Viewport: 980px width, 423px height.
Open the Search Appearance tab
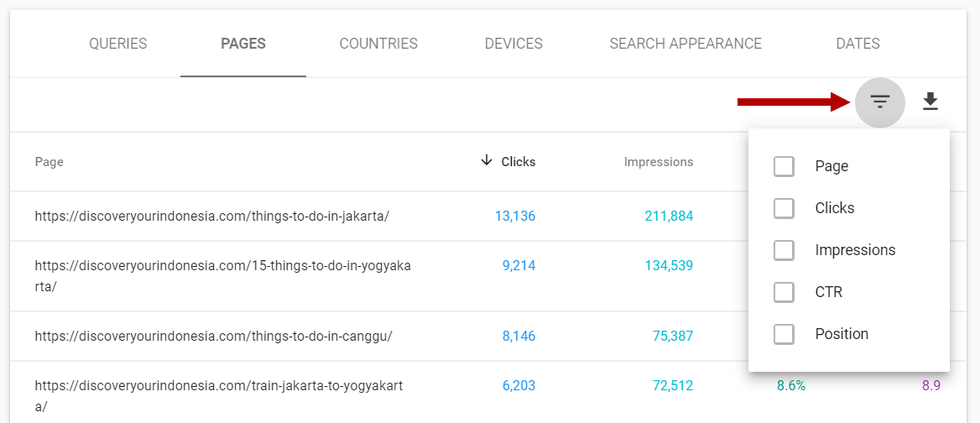coord(685,44)
